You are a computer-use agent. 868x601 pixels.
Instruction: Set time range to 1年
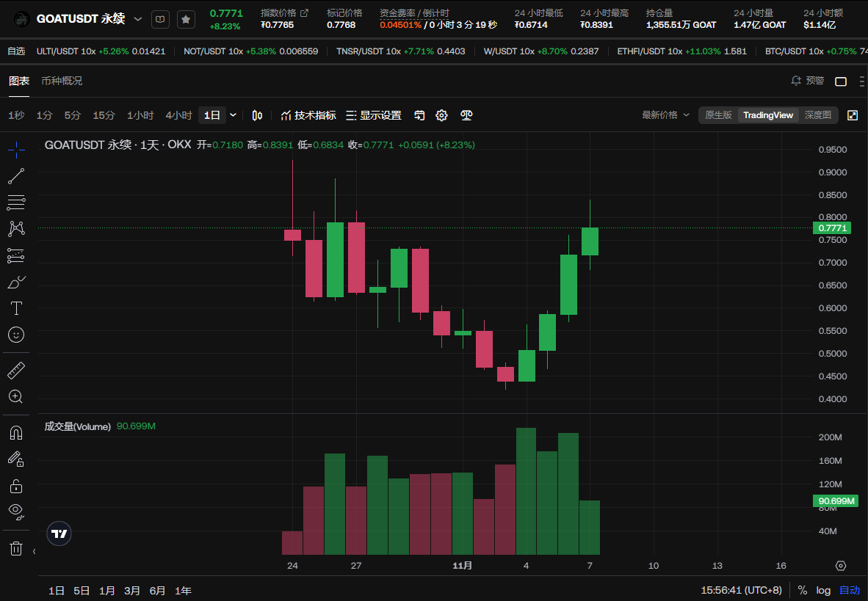point(184,591)
